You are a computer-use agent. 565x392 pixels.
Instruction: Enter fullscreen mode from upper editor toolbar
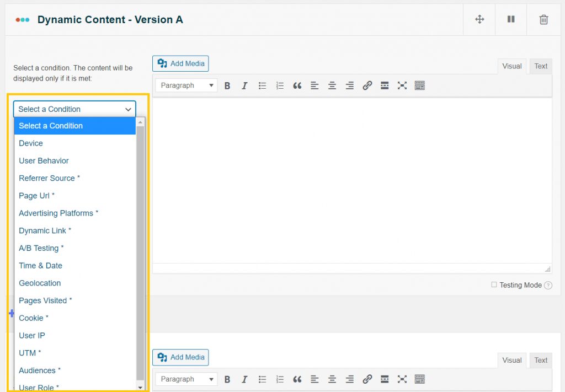pos(402,85)
